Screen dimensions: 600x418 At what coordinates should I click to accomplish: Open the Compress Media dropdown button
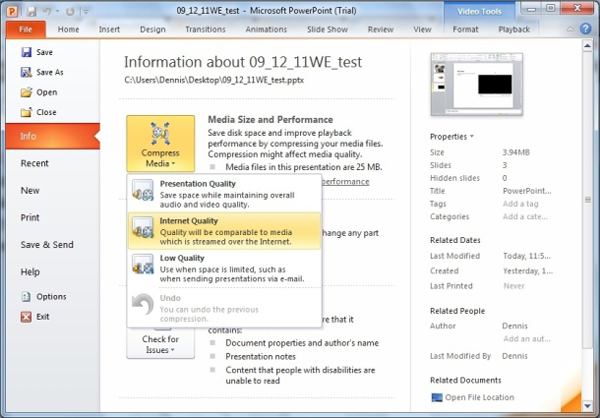pyautogui.click(x=161, y=143)
